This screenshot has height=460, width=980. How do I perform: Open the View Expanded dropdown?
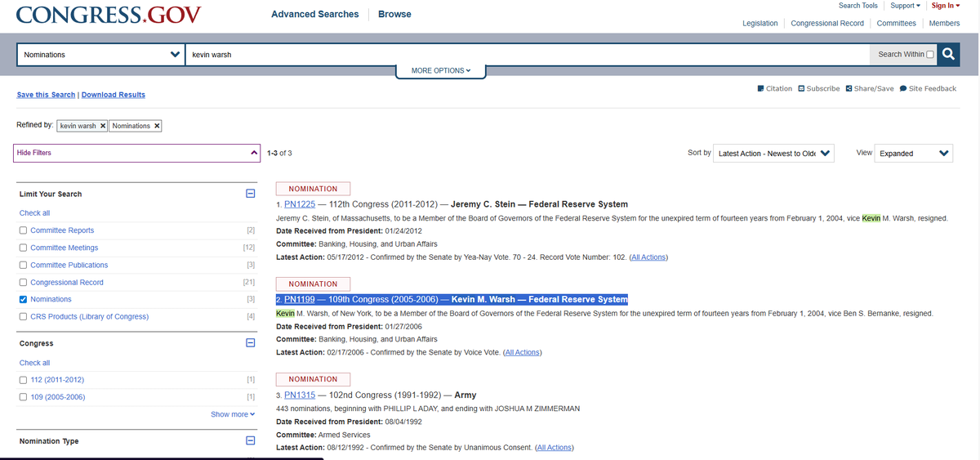click(x=914, y=153)
